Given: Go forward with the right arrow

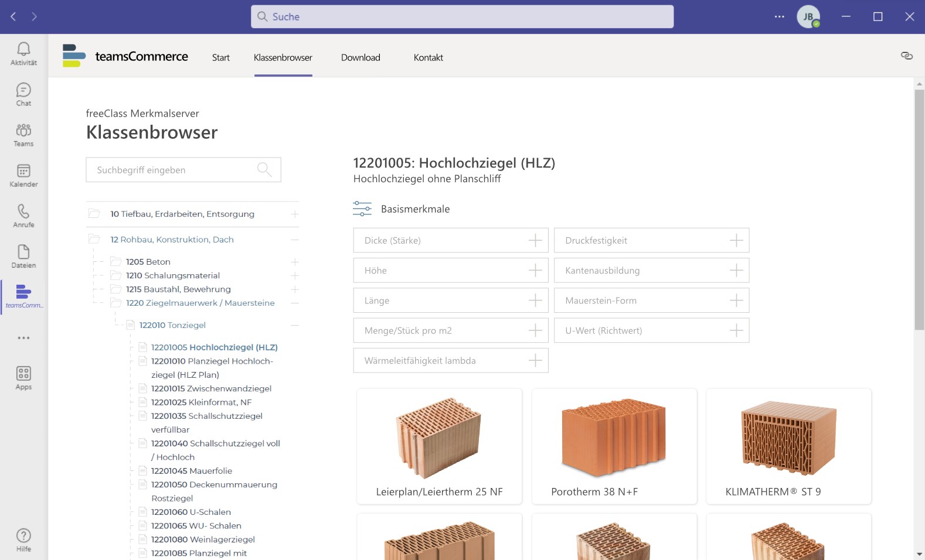Looking at the screenshot, I should [35, 16].
